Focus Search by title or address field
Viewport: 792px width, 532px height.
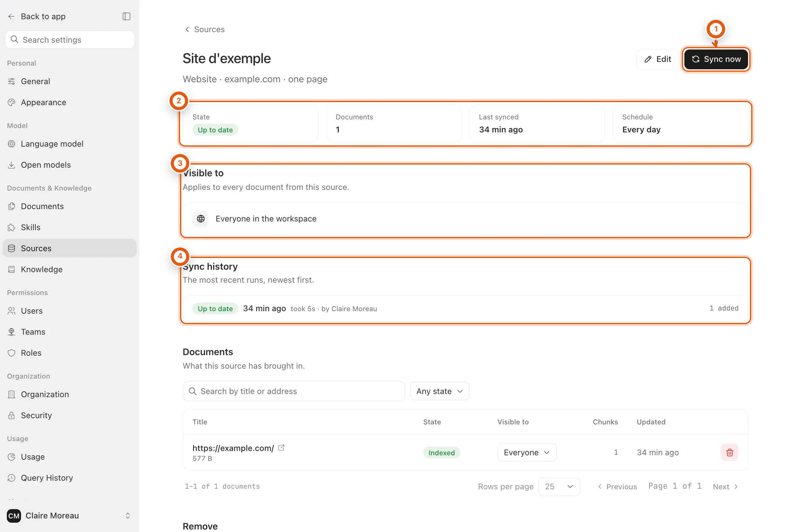pyautogui.click(x=294, y=391)
